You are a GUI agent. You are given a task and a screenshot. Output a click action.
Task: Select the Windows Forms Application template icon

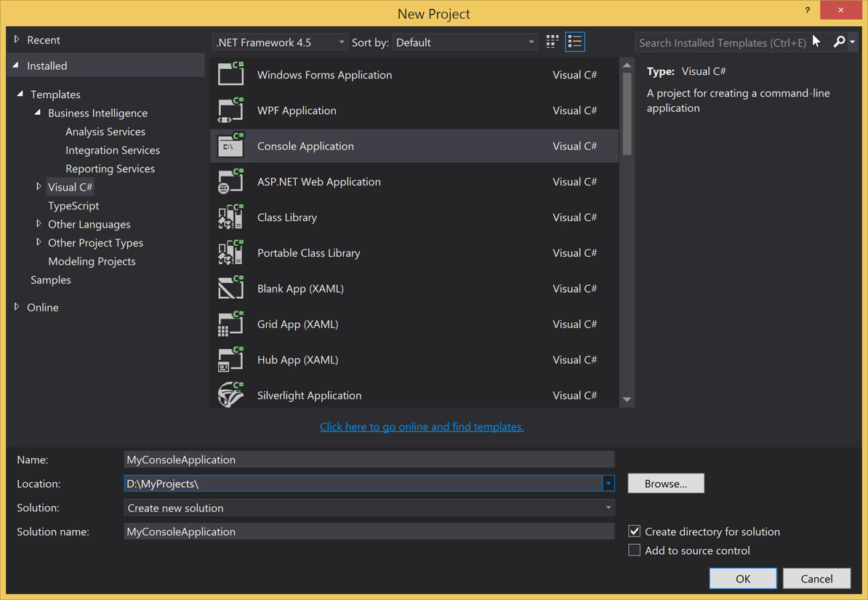coord(230,74)
